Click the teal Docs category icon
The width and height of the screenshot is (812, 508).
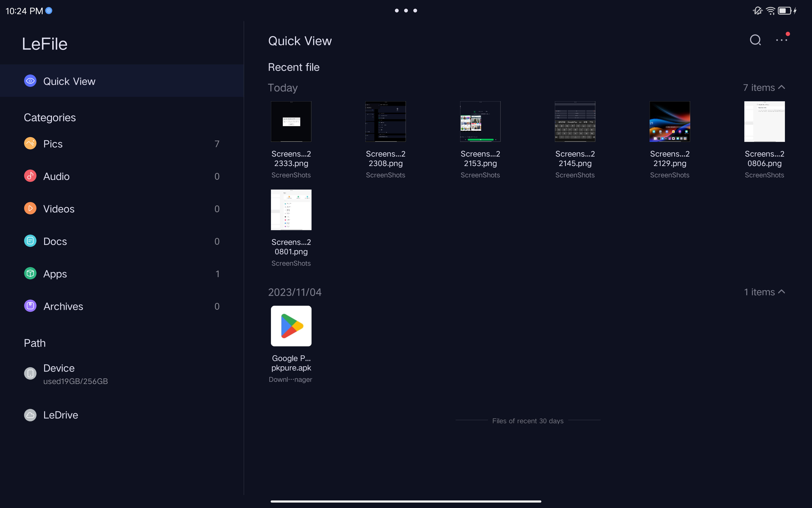(30, 241)
